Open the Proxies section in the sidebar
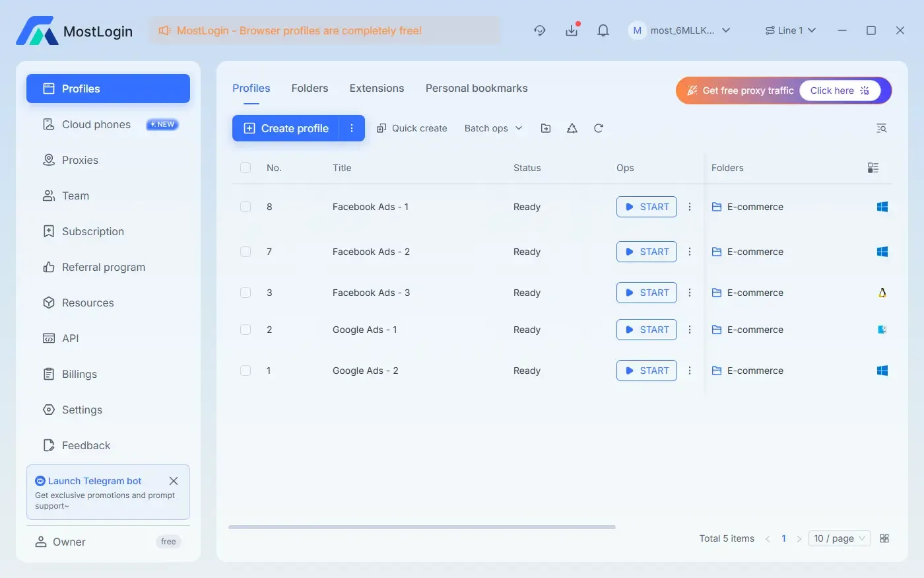Viewport: 924px width, 578px height. click(80, 160)
